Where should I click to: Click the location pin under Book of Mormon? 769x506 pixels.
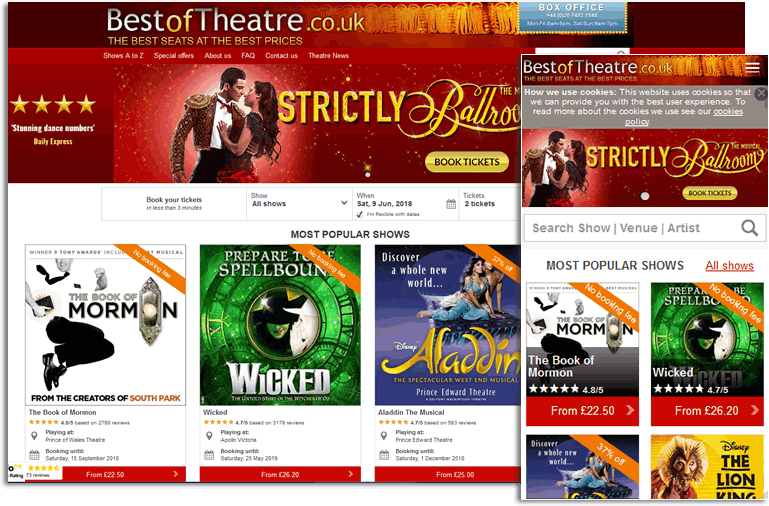pos(34,435)
